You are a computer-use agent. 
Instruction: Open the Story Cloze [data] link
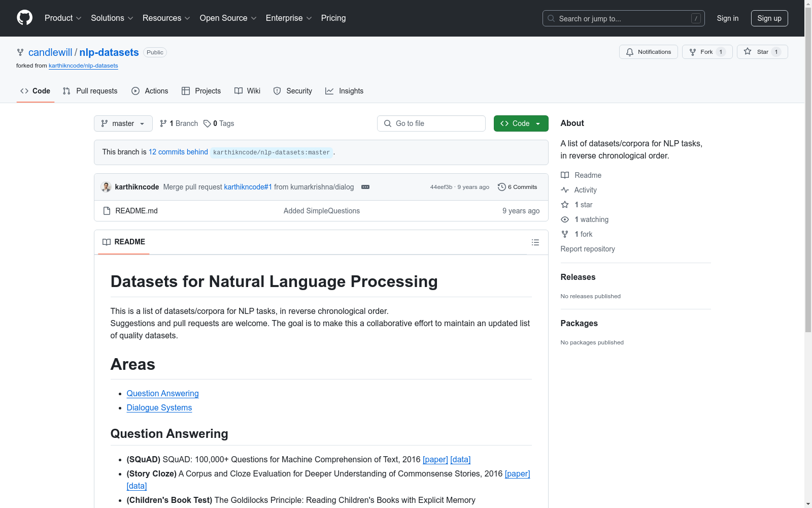[137, 486]
